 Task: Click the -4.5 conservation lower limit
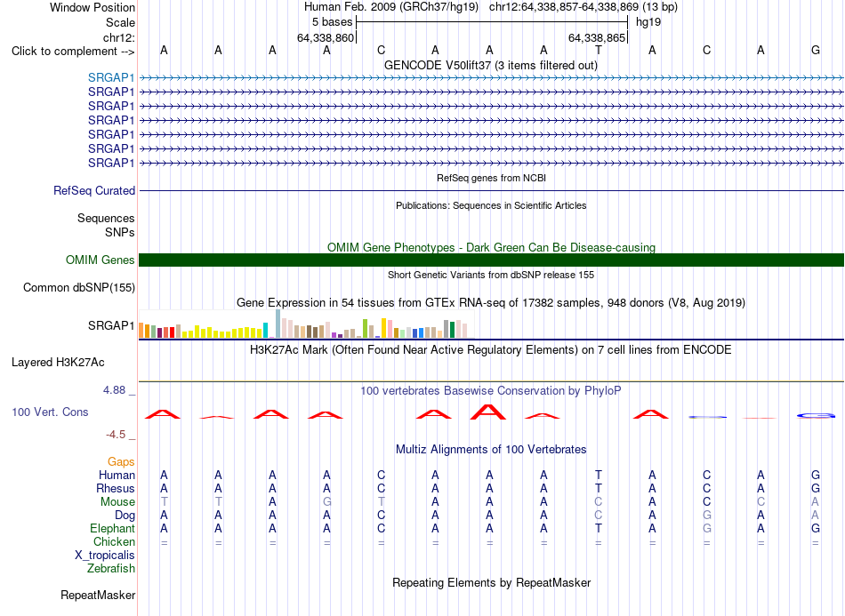point(116,434)
